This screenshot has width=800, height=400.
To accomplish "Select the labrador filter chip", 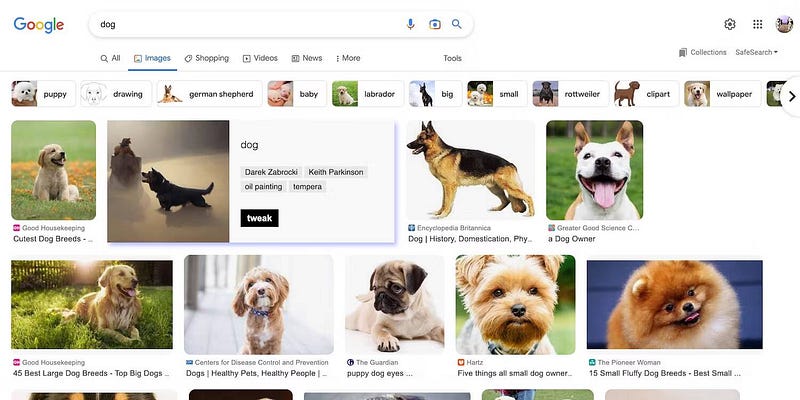I will click(x=368, y=94).
